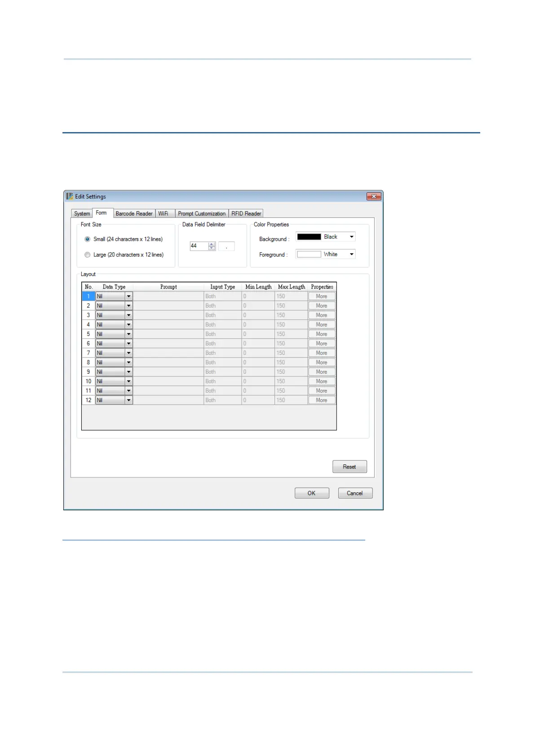Click the Prompt cell in row 5
Screen dimensions: 535x756
[x=168, y=334]
